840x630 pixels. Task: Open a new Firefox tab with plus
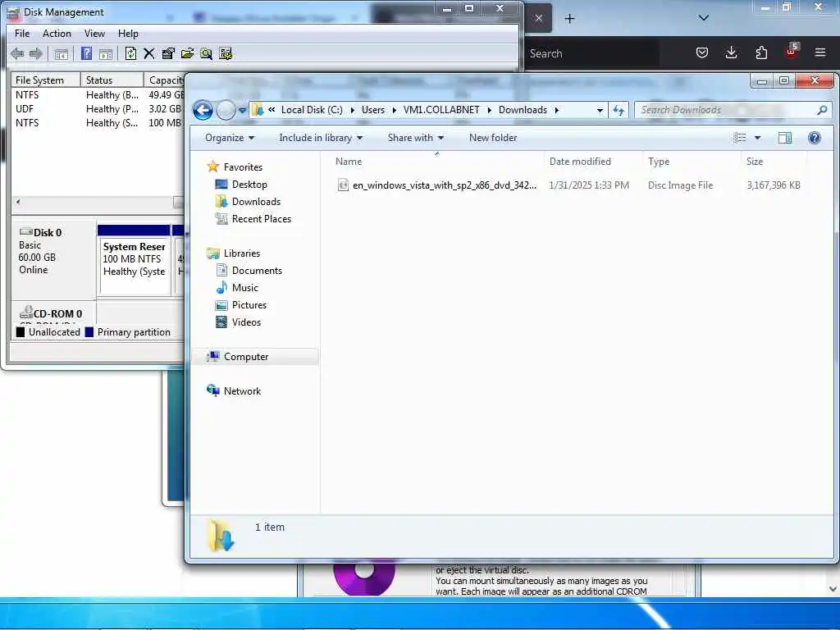pyautogui.click(x=569, y=19)
